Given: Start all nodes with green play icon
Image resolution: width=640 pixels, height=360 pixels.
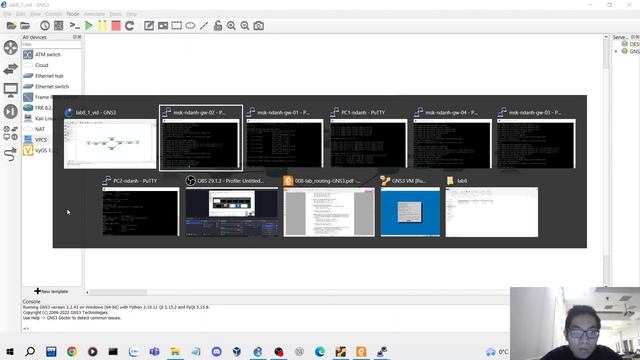Looking at the screenshot, I should point(89,26).
